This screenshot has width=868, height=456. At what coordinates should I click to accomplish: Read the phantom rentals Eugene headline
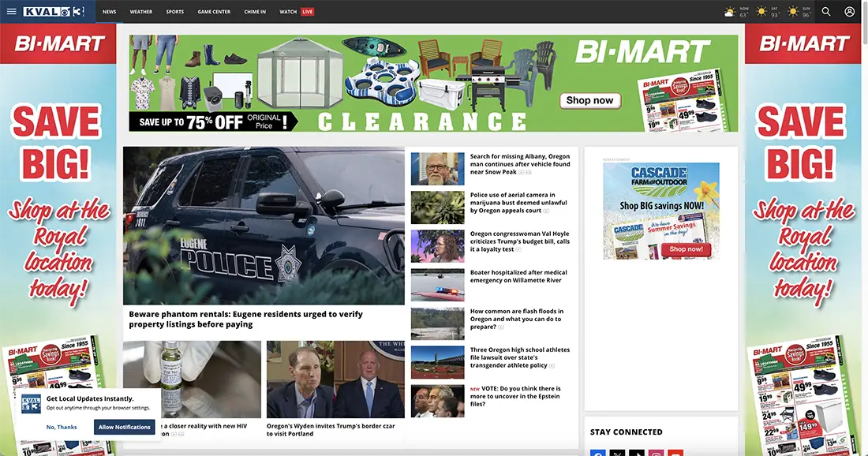(245, 319)
